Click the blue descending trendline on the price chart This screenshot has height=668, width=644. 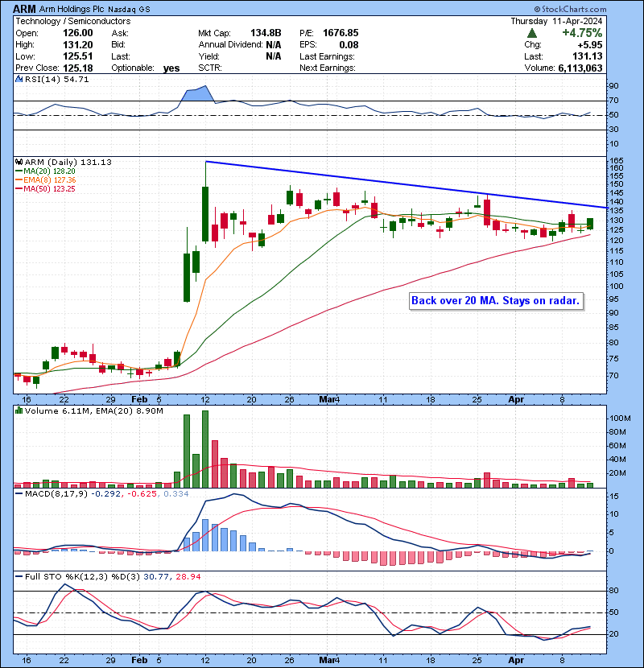pyautogui.click(x=407, y=184)
